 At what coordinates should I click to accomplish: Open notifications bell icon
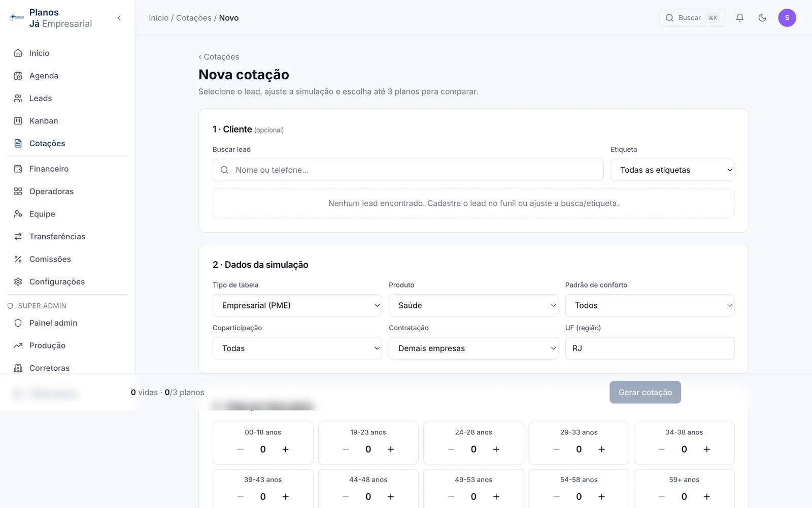point(740,18)
